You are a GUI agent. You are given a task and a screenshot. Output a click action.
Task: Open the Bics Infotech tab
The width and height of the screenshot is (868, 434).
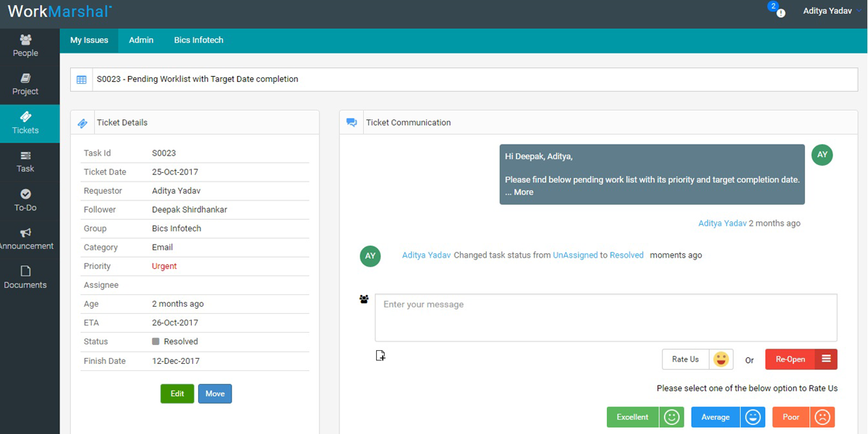pos(198,40)
